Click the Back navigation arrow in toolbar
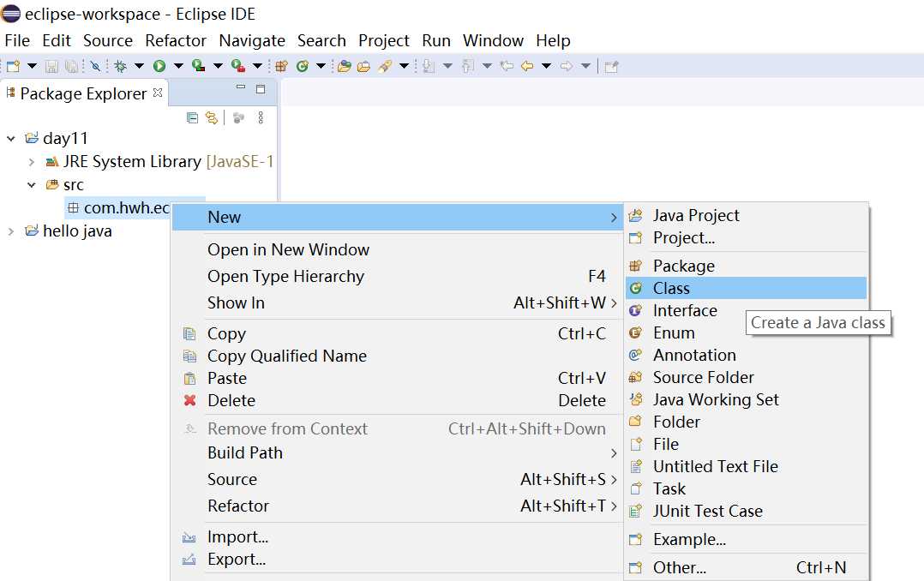 526,66
